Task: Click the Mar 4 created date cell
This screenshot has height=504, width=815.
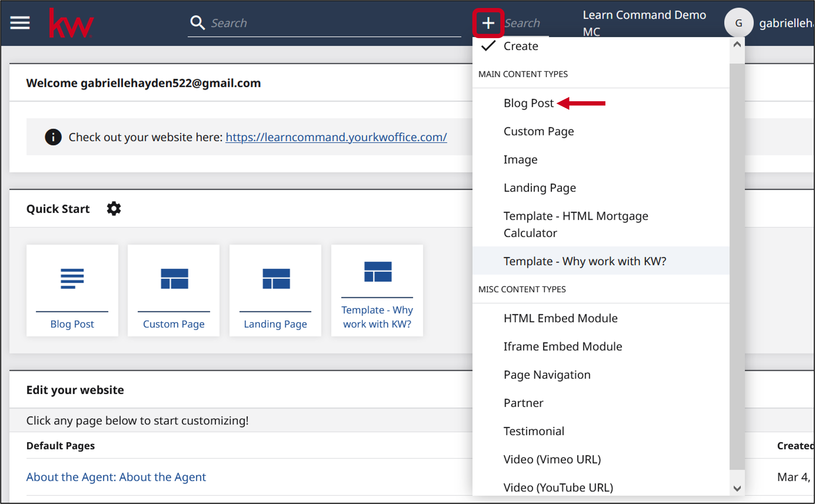Action: 794,477
